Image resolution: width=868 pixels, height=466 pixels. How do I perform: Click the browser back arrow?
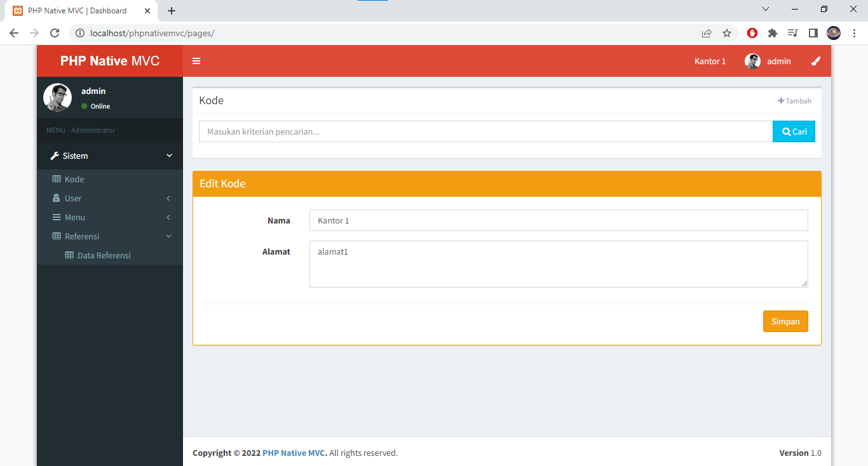[x=14, y=33]
